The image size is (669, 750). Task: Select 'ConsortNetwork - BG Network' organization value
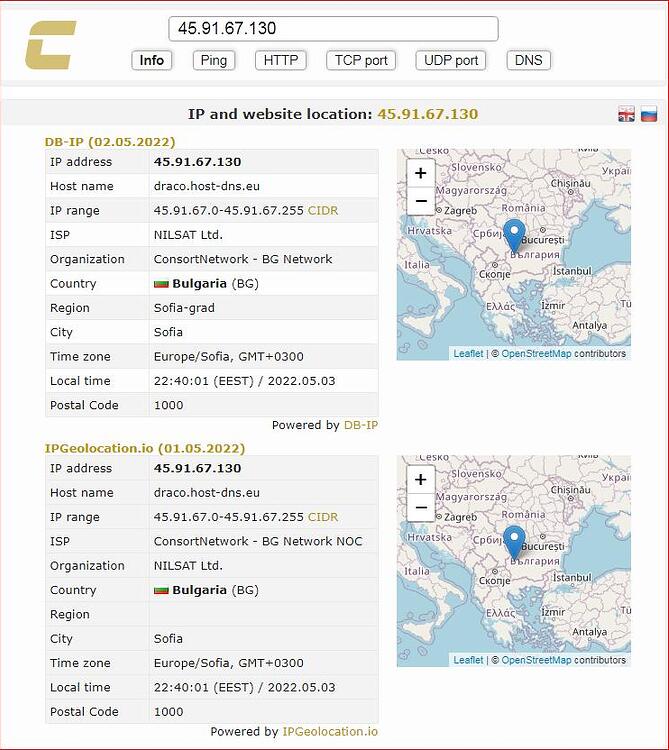coord(243,259)
